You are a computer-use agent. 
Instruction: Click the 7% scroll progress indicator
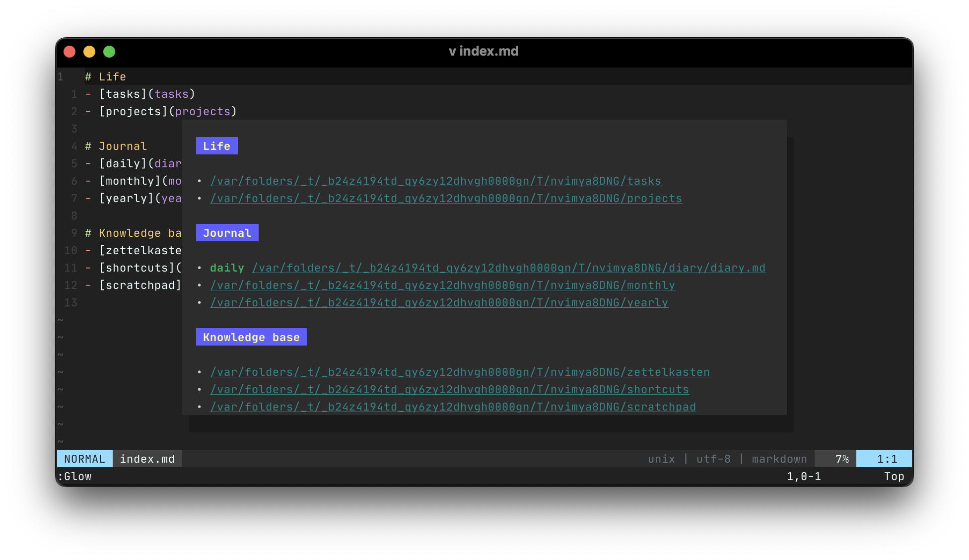842,458
